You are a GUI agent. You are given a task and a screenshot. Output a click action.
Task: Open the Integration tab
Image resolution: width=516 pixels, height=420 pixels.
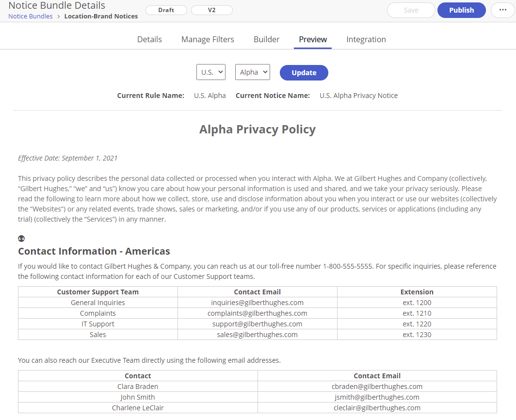(x=366, y=39)
